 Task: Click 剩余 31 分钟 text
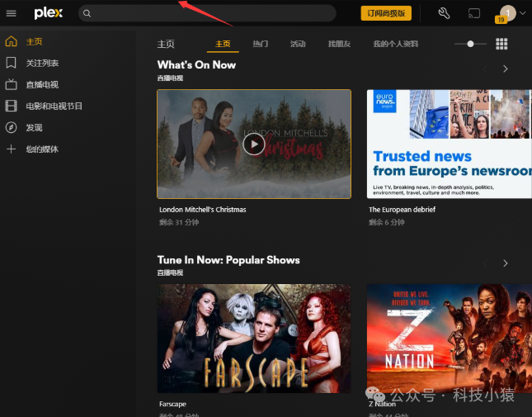[x=179, y=222]
